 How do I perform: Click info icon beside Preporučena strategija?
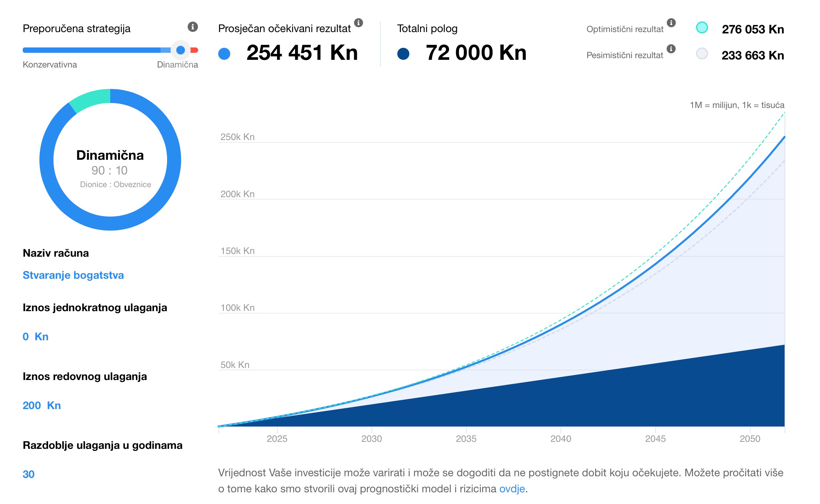point(193,27)
